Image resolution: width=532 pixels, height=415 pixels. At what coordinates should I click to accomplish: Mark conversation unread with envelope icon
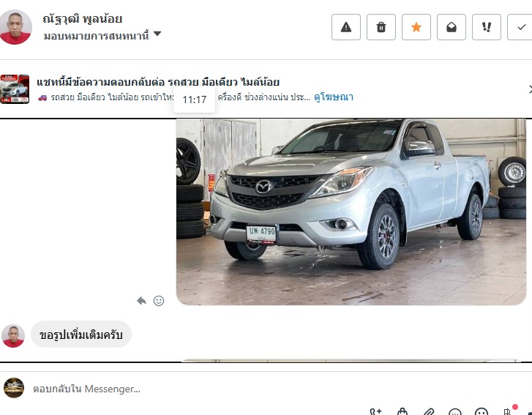click(x=452, y=27)
